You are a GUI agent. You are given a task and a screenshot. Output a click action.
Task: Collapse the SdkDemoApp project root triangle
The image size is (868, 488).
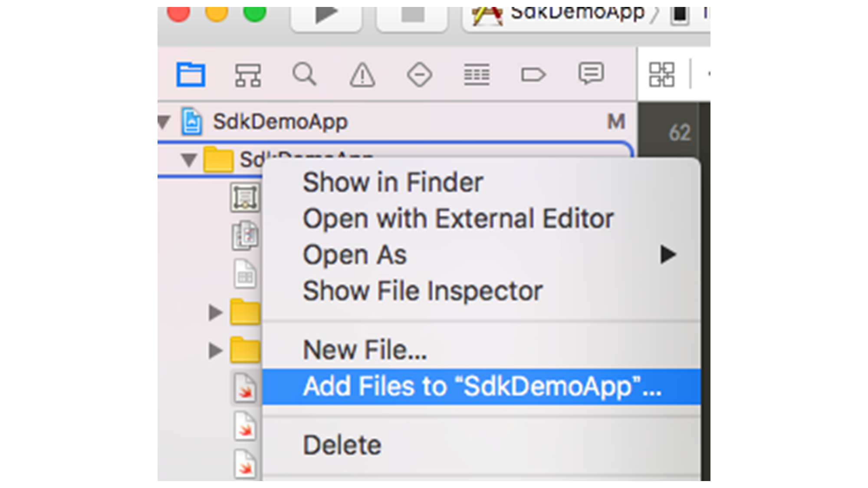[164, 122]
